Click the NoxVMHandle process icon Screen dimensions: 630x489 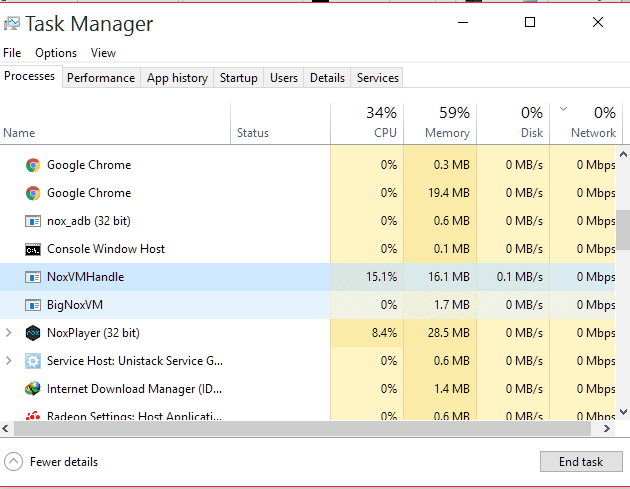point(33,277)
